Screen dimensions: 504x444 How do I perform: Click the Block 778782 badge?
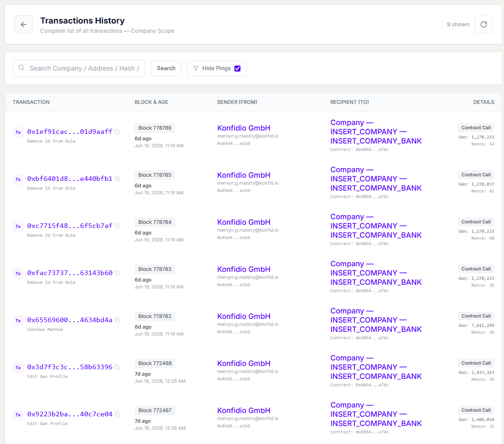tap(155, 316)
